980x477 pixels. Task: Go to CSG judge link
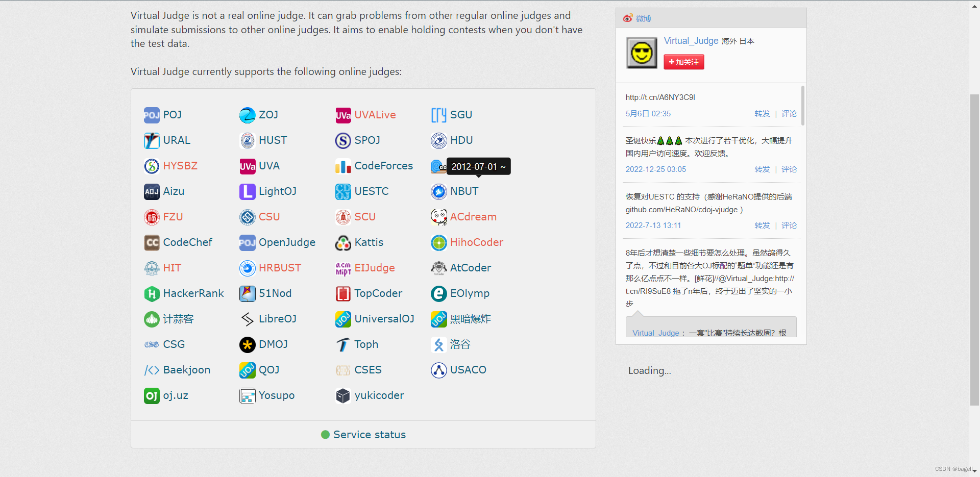[174, 344]
